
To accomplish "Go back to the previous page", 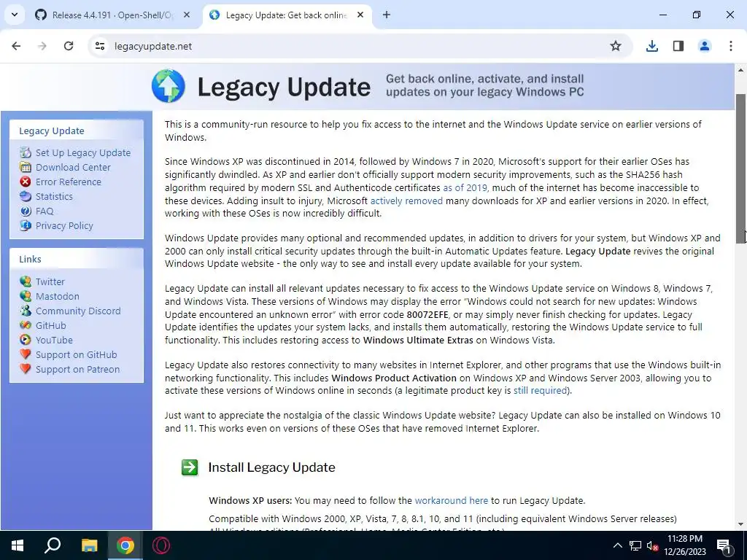I will coord(16,46).
